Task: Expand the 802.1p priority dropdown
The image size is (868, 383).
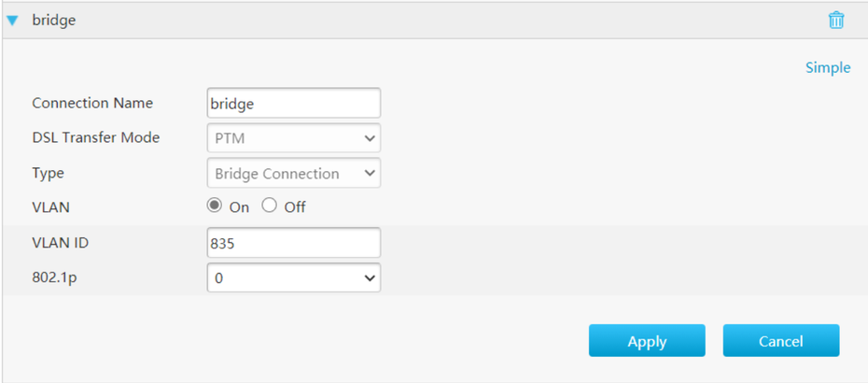Action: [x=293, y=277]
